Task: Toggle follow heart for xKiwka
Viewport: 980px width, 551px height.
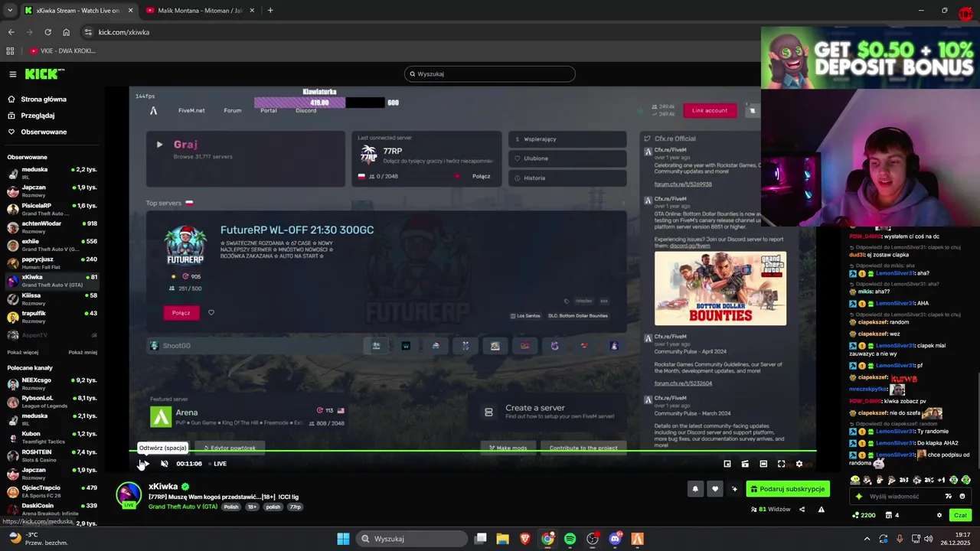Action: pos(715,489)
